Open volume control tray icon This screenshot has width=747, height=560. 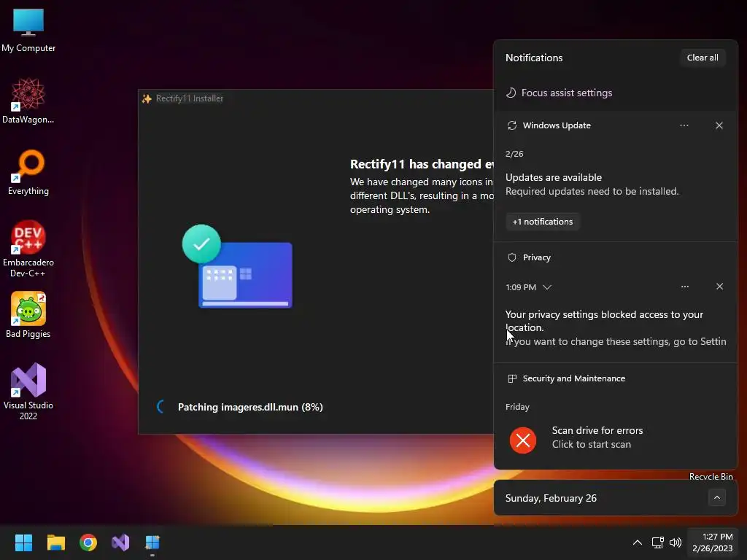pyautogui.click(x=676, y=542)
